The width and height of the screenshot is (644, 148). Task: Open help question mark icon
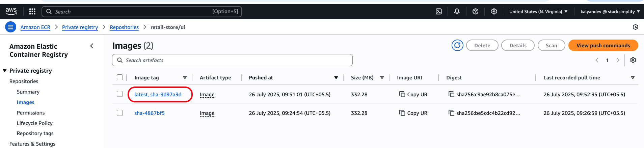coord(475,11)
